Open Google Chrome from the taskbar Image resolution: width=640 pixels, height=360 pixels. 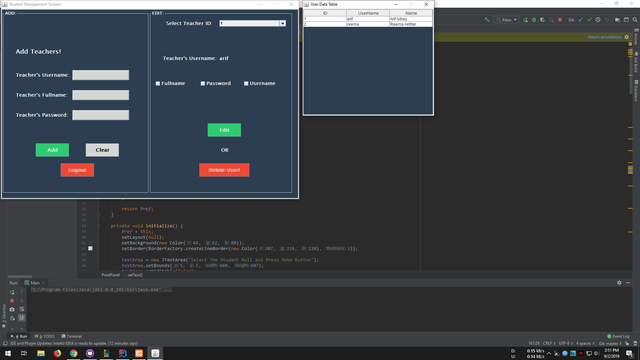click(73, 353)
